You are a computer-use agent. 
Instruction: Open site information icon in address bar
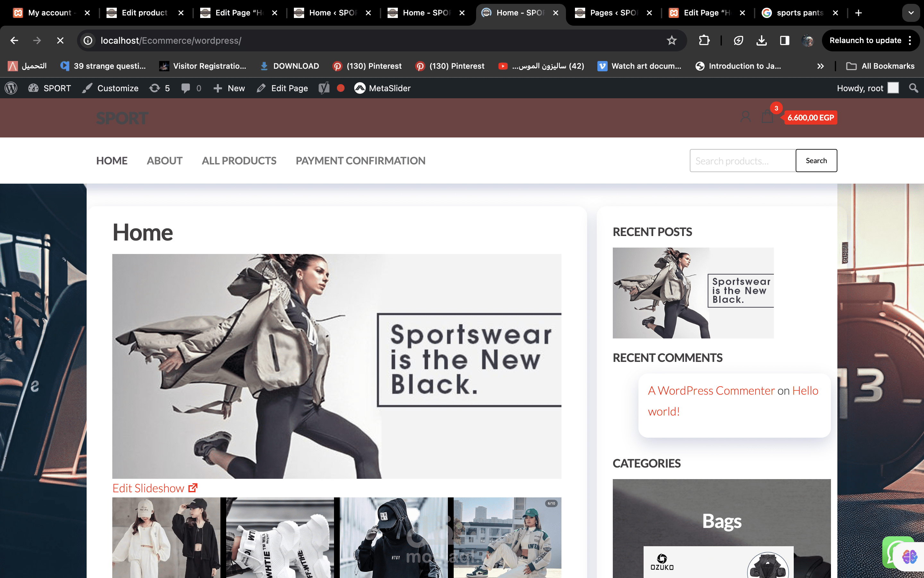[88, 40]
